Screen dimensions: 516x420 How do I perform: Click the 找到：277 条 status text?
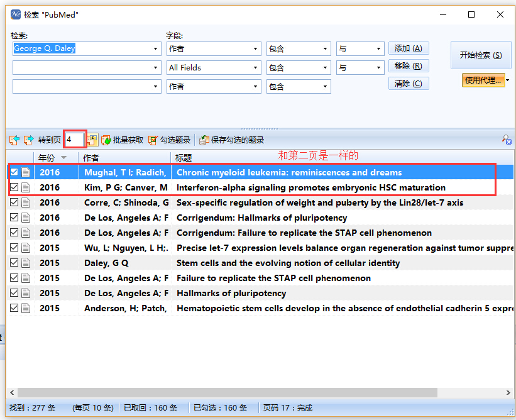[32, 408]
